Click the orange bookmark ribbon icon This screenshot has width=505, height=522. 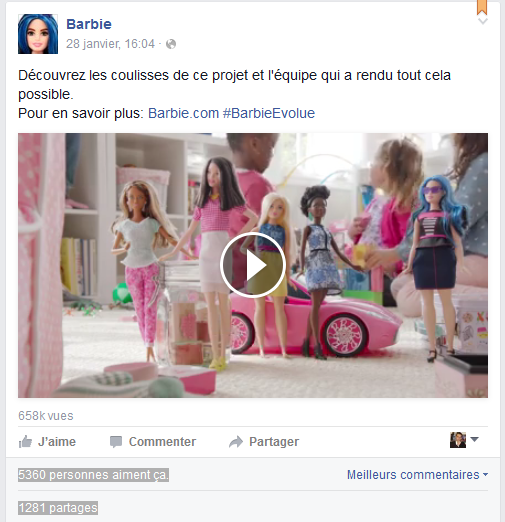pos(482,7)
